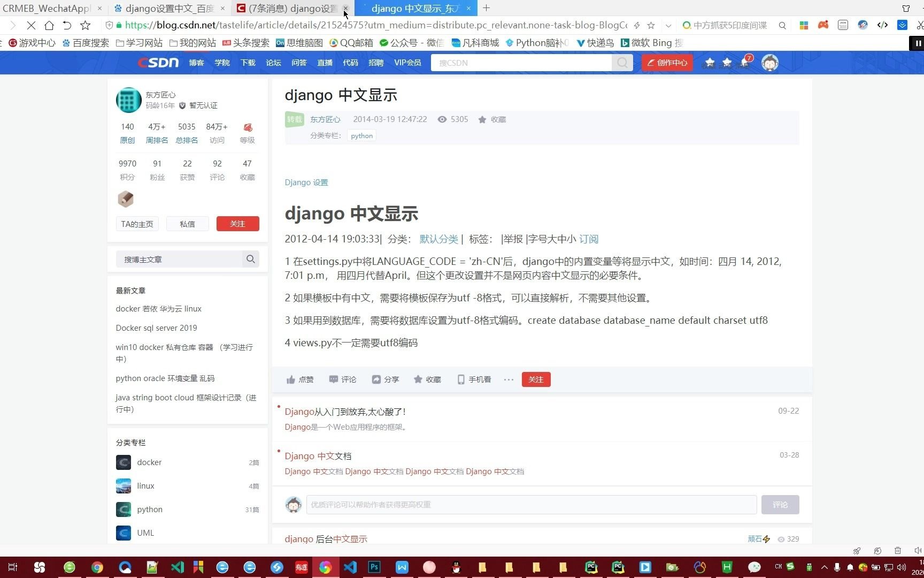This screenshot has height=578, width=924.
Task: Click the grey 评论 submit button
Action: (x=780, y=505)
